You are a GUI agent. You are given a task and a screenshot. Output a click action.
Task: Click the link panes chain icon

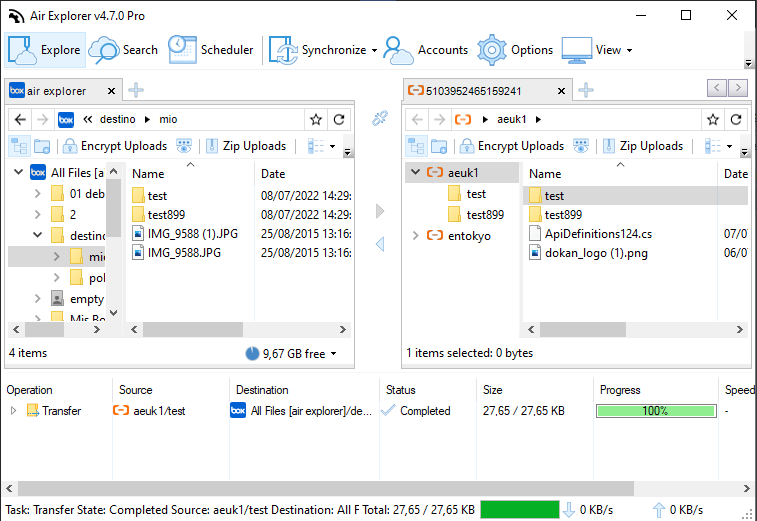(x=380, y=118)
